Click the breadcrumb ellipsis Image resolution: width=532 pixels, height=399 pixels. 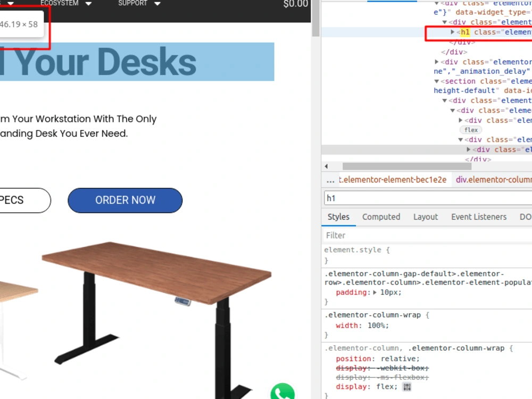pos(330,180)
